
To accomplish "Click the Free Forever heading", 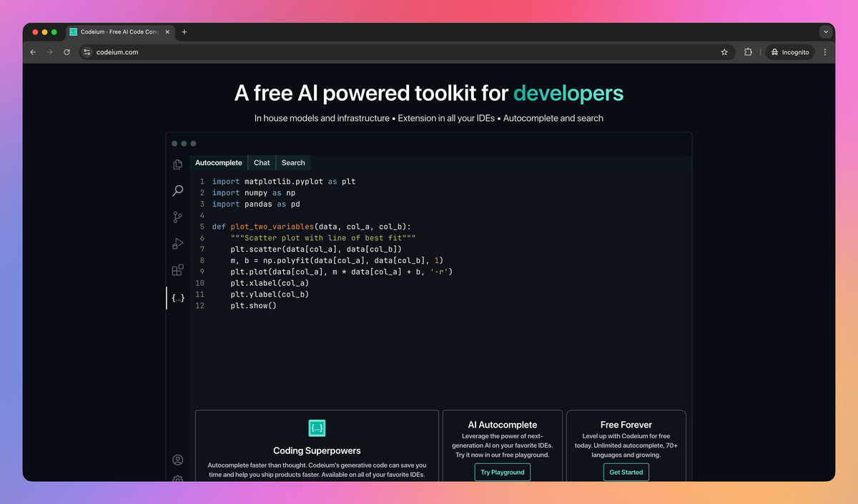I will (626, 425).
